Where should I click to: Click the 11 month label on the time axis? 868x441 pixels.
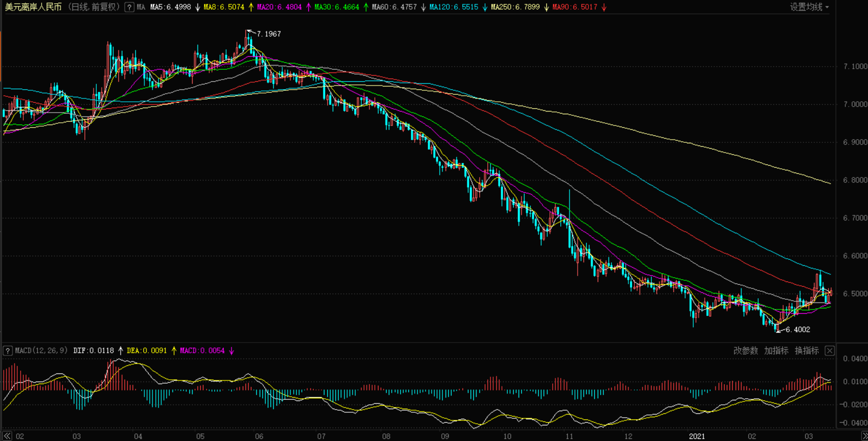pos(569,436)
